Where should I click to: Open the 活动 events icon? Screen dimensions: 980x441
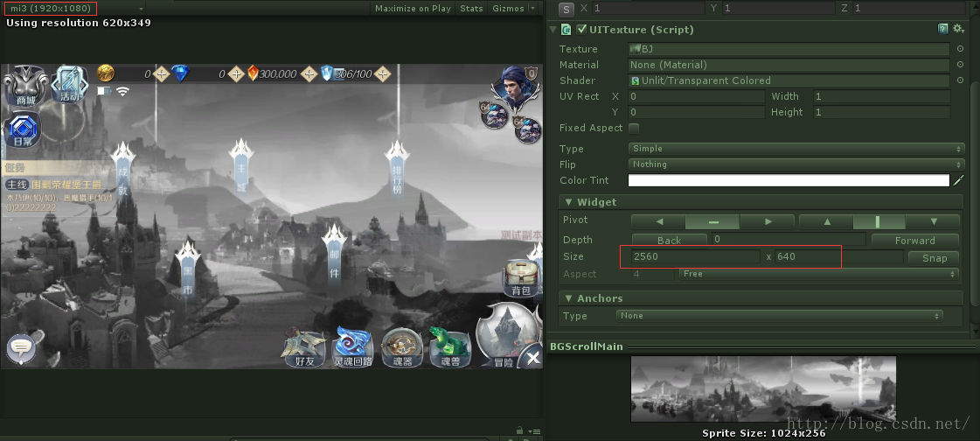point(69,85)
